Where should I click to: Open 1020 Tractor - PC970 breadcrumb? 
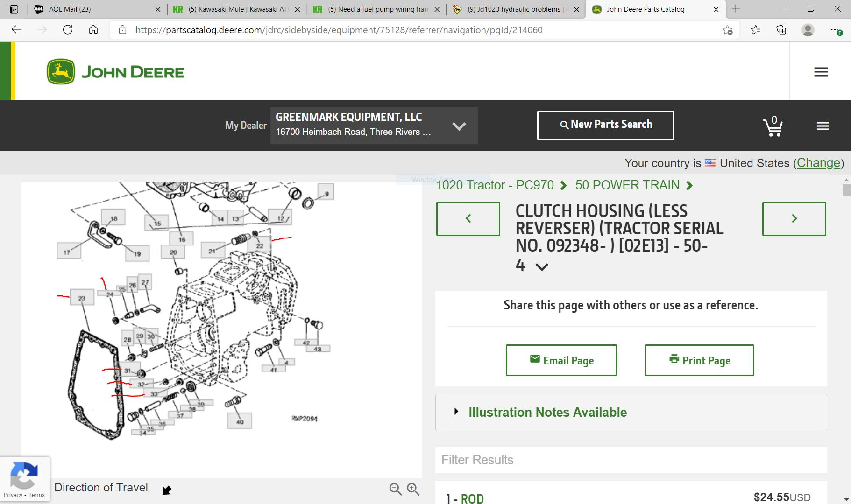495,185
